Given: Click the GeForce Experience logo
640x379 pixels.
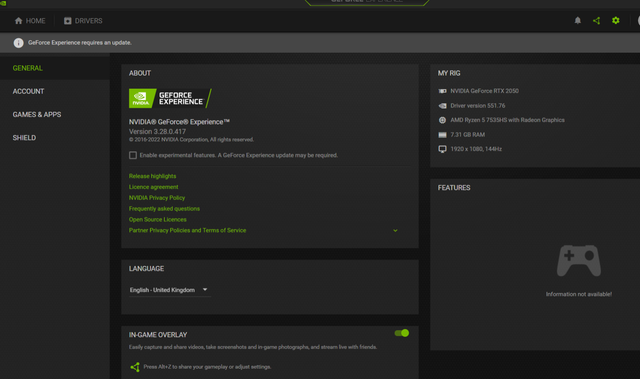Looking at the screenshot, I should 170,98.
